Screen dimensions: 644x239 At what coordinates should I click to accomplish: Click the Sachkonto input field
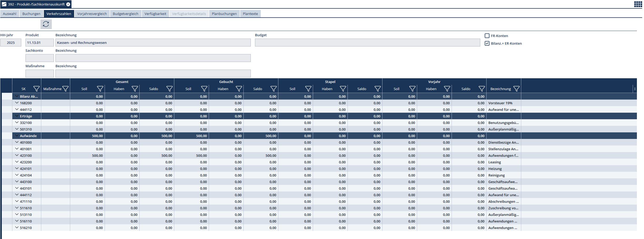(x=39, y=58)
